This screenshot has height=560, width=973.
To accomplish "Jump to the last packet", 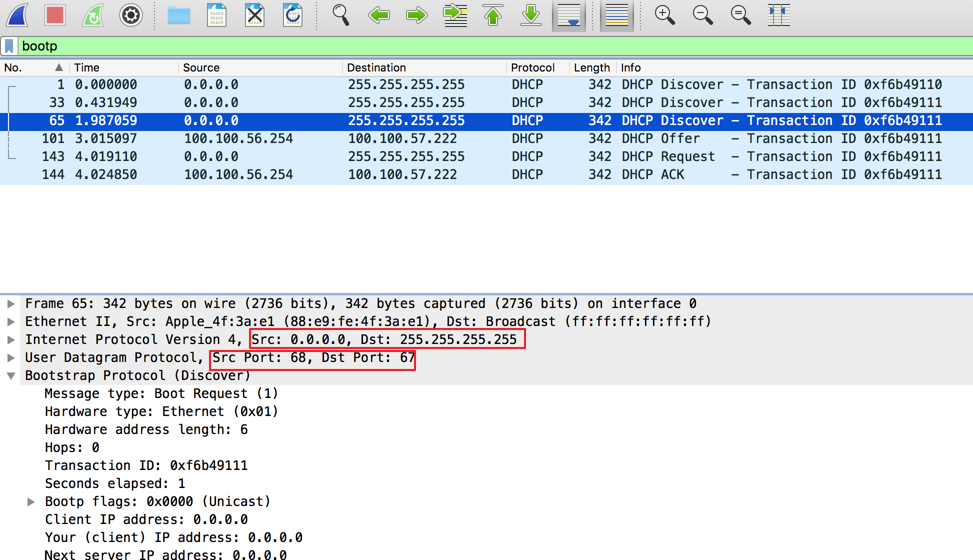I will (530, 15).
